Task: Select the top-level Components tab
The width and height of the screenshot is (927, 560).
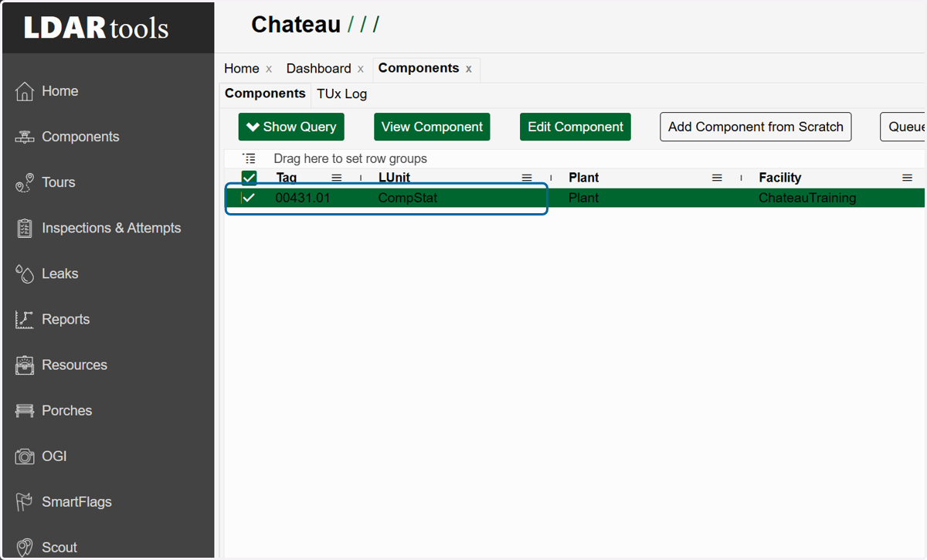Action: click(419, 68)
